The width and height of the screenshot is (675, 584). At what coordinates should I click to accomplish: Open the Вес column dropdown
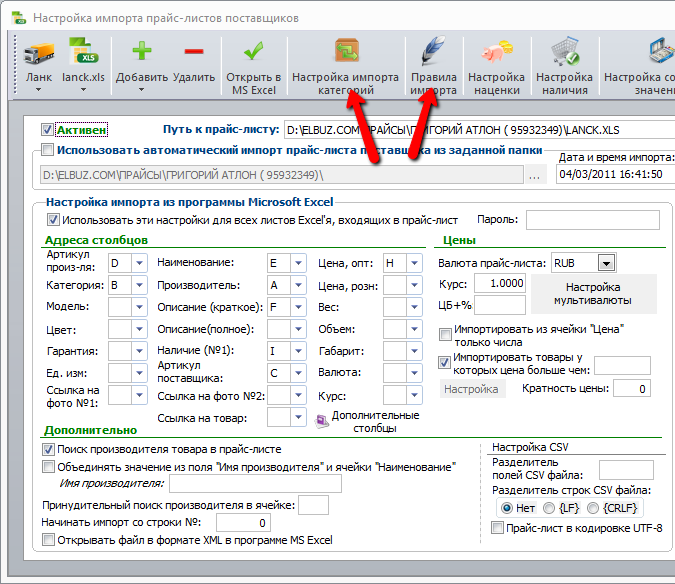tap(414, 307)
